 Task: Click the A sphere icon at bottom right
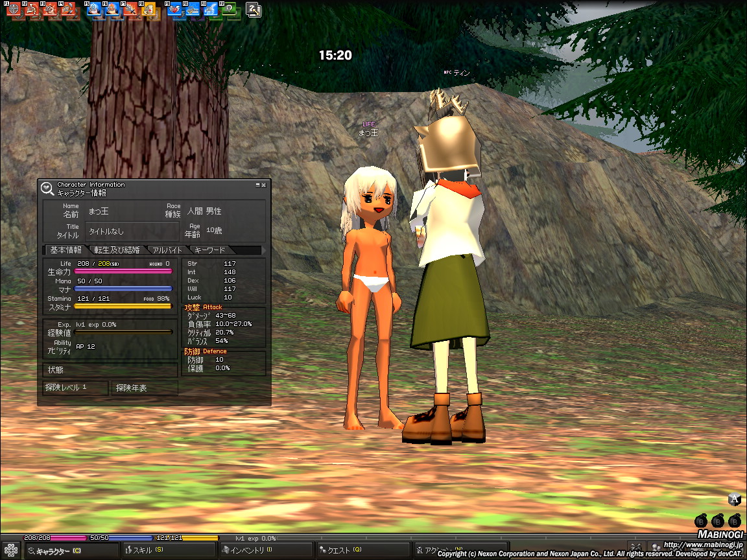(x=734, y=500)
